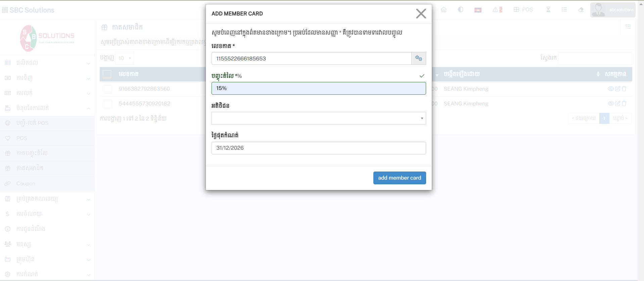Open the POS link in top bar
644x281 pixels.
(523, 10)
